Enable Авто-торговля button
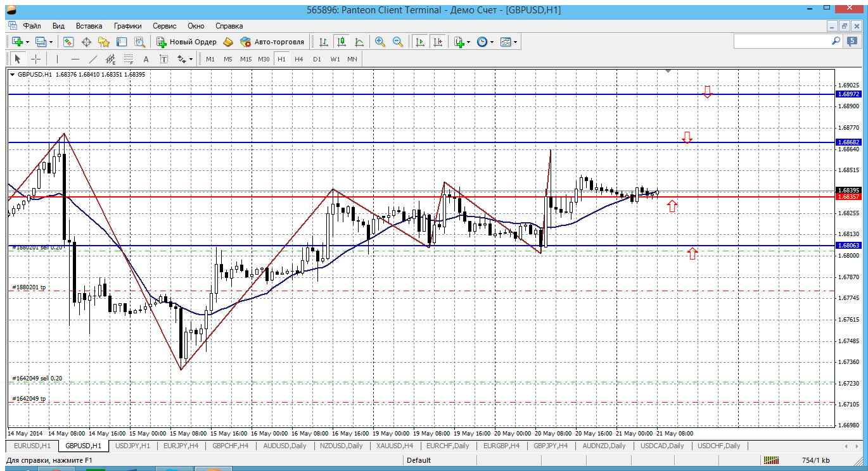 (272, 42)
